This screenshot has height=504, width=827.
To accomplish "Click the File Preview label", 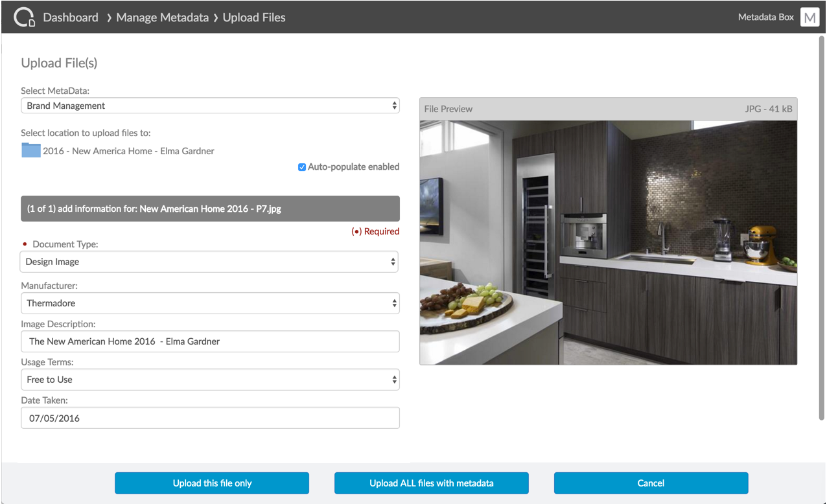I will pos(448,109).
